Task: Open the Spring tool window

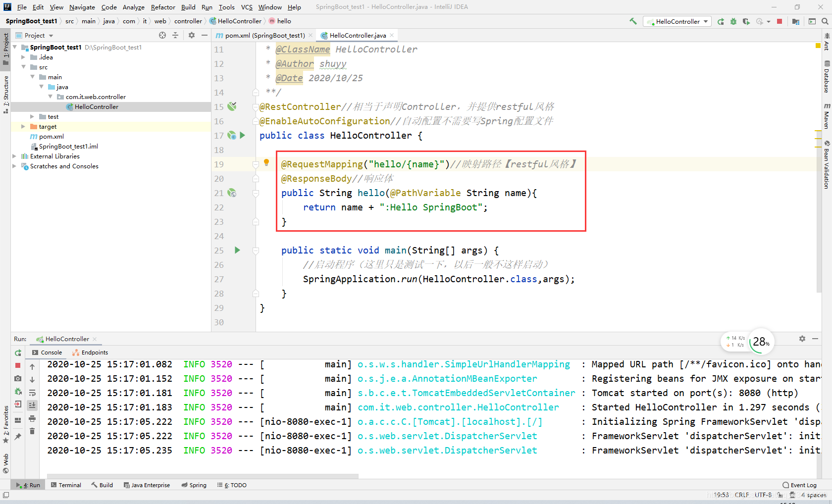Action: pyautogui.click(x=194, y=485)
